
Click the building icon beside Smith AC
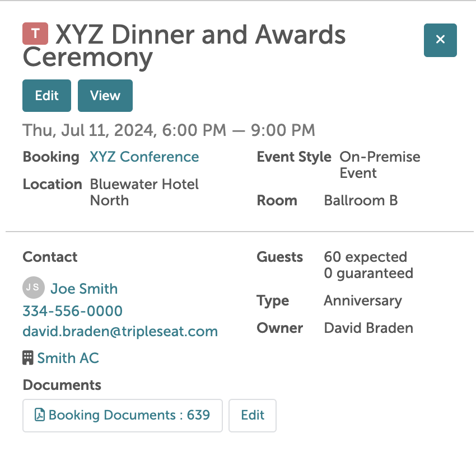(28, 358)
